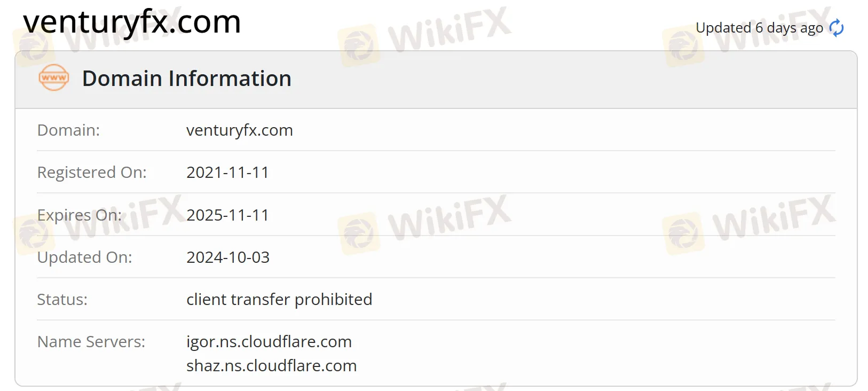This screenshot has height=391, width=868.
Task: Click the Name Servers: label
Action: point(91,342)
